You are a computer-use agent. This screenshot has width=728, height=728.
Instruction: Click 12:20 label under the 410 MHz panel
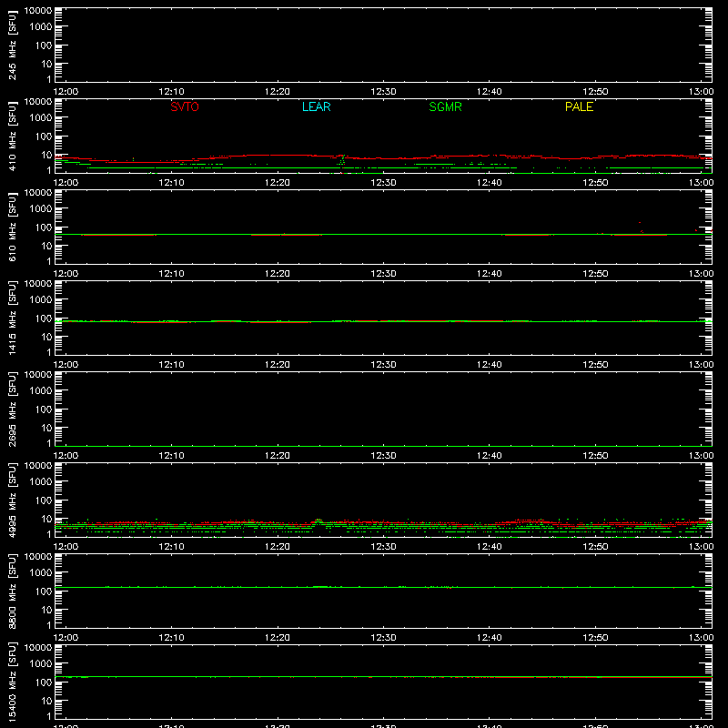pyautogui.click(x=278, y=183)
